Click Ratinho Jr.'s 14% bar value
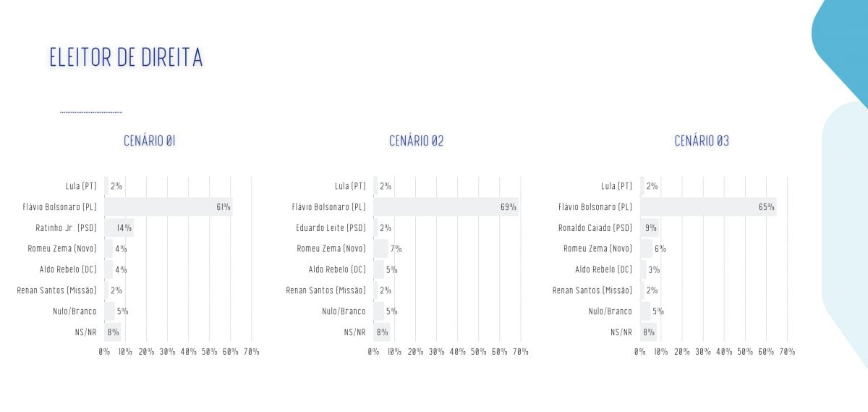The height and width of the screenshot is (412, 868). pos(124,228)
